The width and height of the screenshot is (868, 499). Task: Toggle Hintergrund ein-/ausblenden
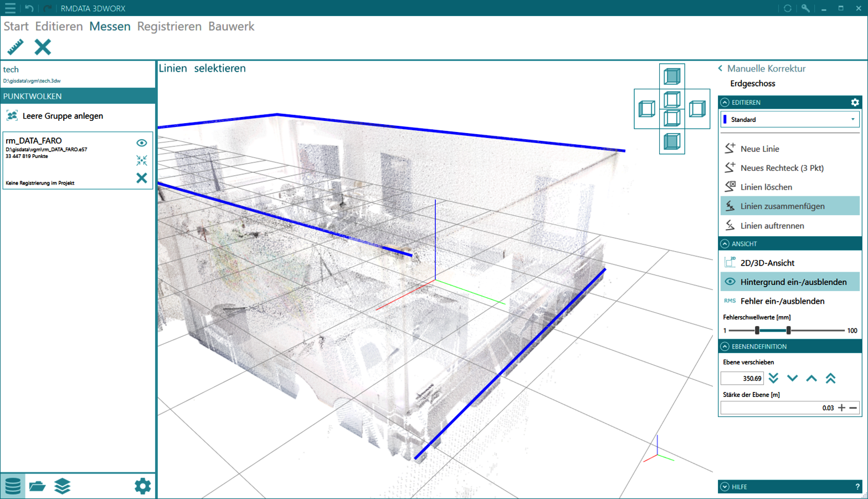point(793,282)
